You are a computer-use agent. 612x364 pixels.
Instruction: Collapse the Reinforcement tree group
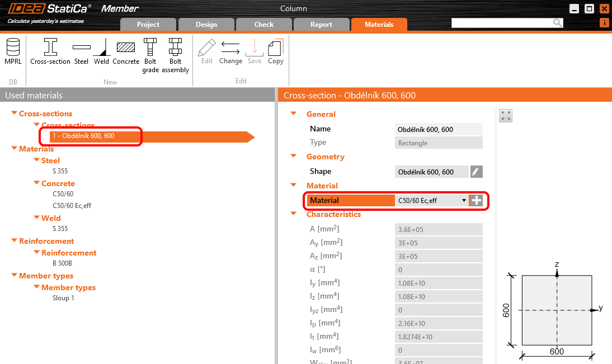pyautogui.click(x=15, y=241)
